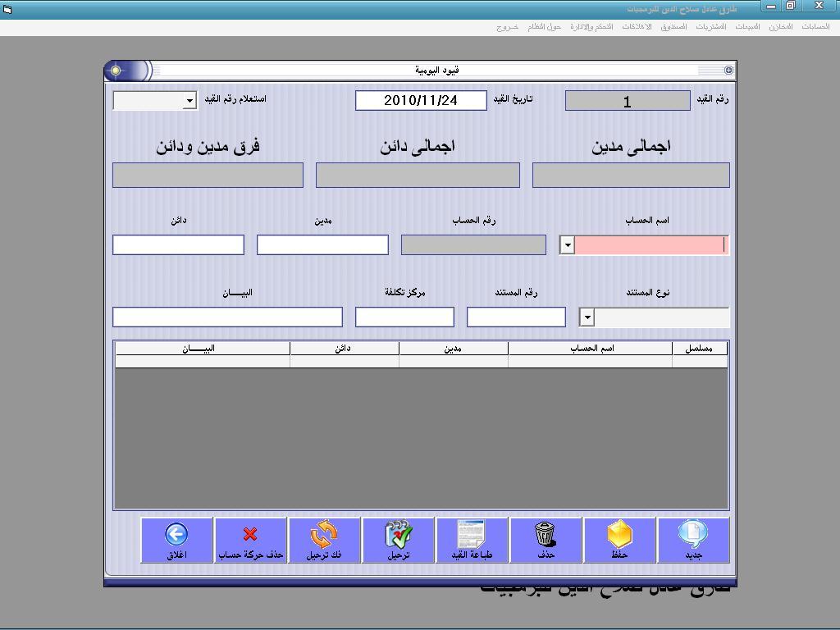Click the خروج (Exit) menu item

[x=507, y=27]
